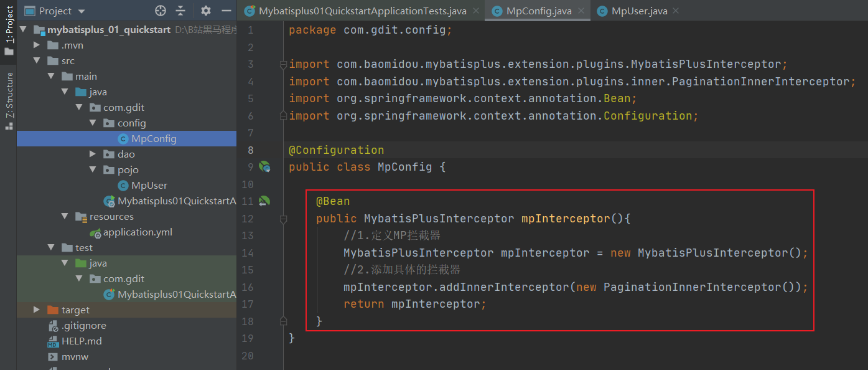Image resolution: width=868 pixels, height=370 pixels.
Task: Click the bean navigation gutter icon on line 11
Action: [265, 201]
